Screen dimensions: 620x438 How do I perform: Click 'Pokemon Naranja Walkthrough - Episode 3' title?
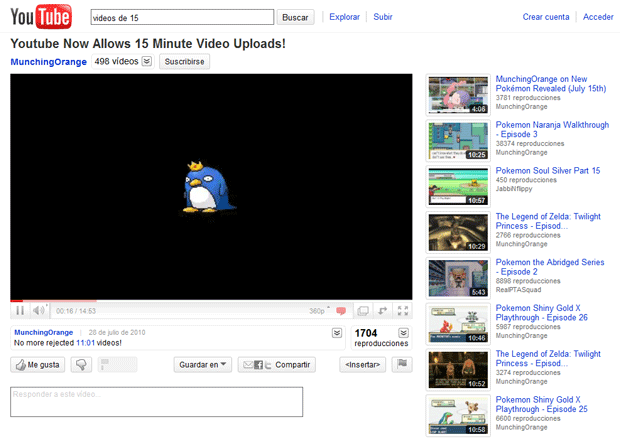point(552,129)
